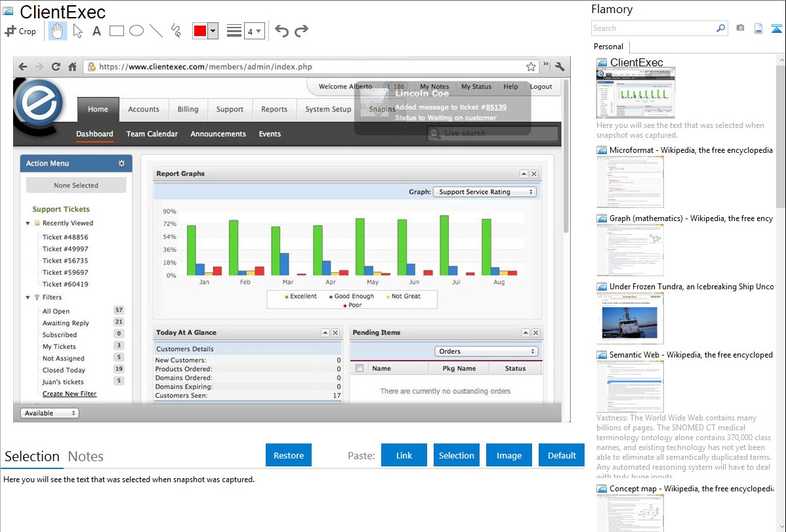This screenshot has width=786, height=532.
Task: Click the browser back arrow
Action: coord(22,67)
